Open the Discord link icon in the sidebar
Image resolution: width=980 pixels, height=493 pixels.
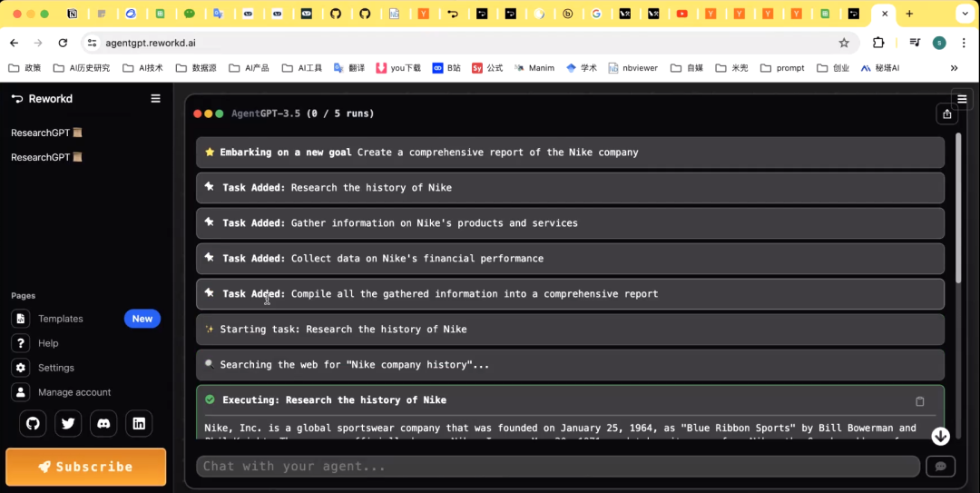pos(103,424)
